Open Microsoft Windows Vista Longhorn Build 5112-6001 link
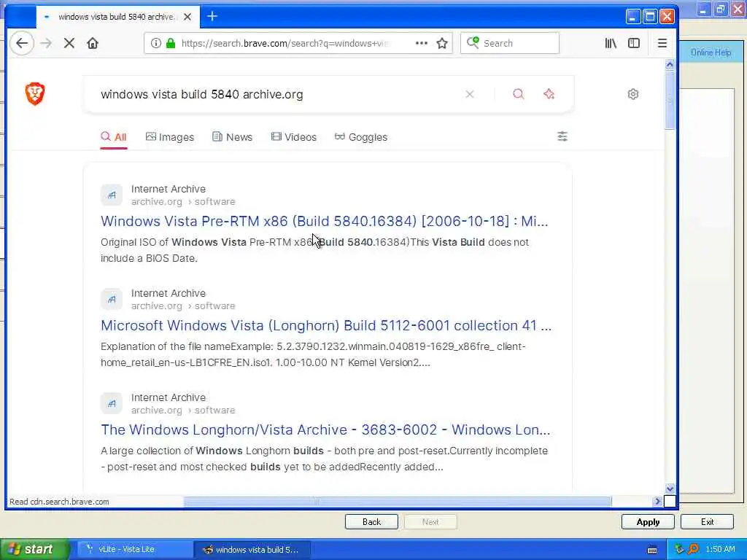 (x=326, y=325)
